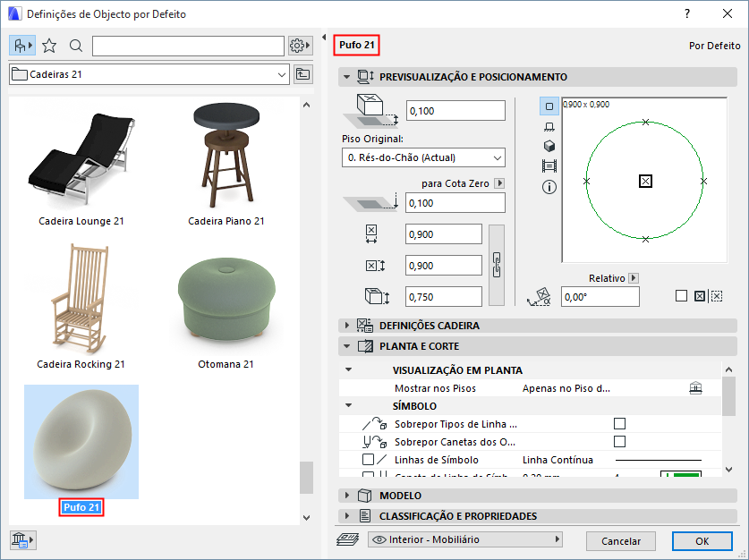Collapse the Símbolo group
This screenshot has width=749, height=560.
[x=349, y=406]
